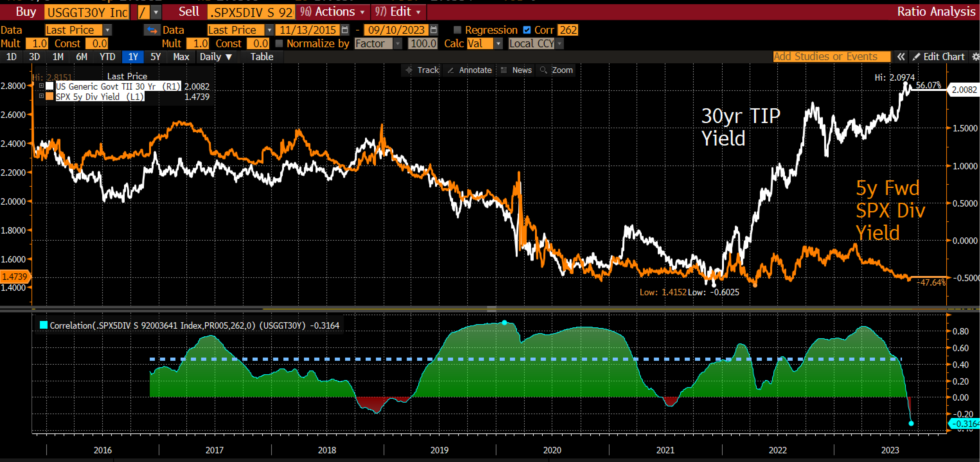The height and width of the screenshot is (462, 980).
Task: Expand the US Generic Govt TII legend entry
Action: (x=41, y=86)
